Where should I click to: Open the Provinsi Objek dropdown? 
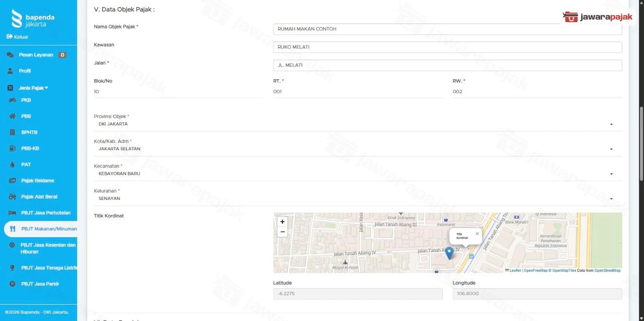358,124
